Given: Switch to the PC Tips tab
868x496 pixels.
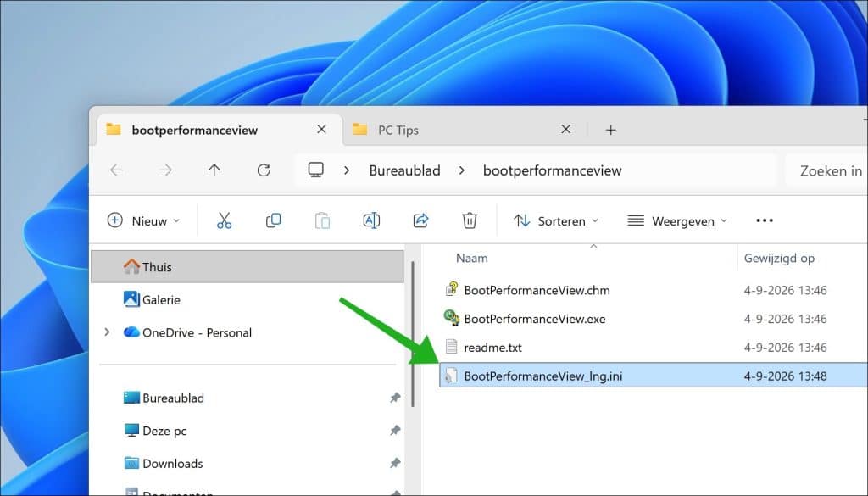Looking at the screenshot, I should (x=465, y=130).
